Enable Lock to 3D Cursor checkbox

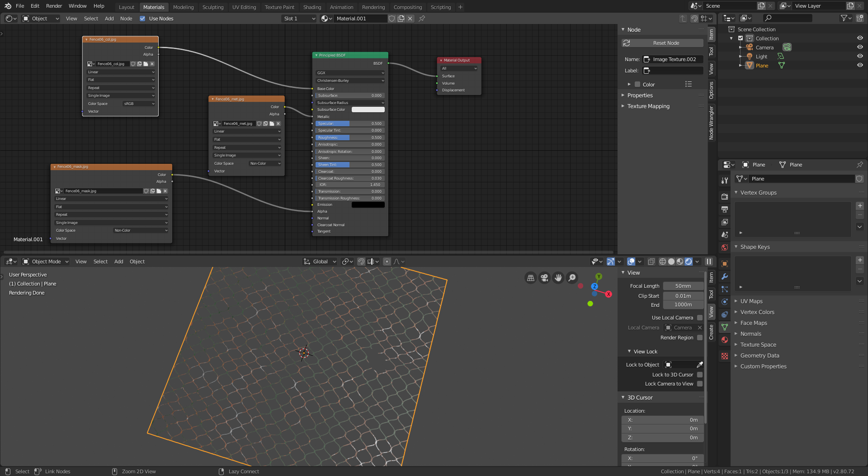click(x=700, y=375)
